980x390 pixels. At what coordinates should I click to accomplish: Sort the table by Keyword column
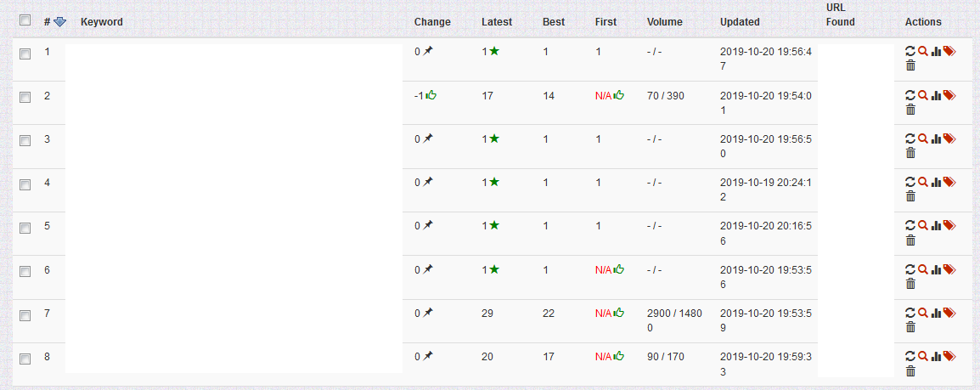(101, 22)
